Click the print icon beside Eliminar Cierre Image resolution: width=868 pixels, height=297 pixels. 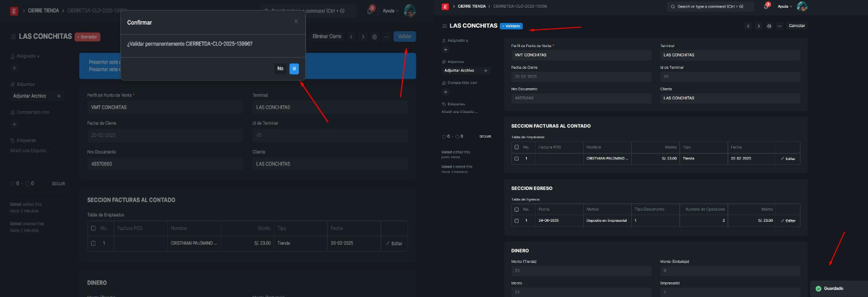(x=374, y=36)
